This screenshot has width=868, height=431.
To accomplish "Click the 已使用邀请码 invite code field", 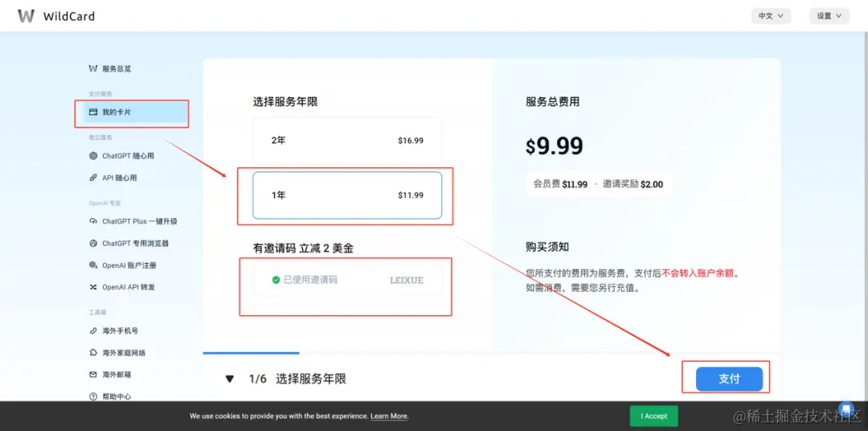I will click(x=347, y=280).
